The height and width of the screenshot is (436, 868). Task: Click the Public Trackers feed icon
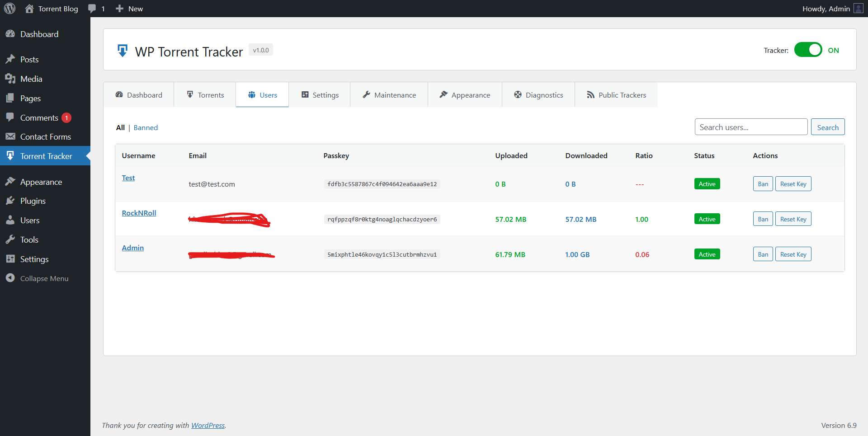click(x=591, y=94)
